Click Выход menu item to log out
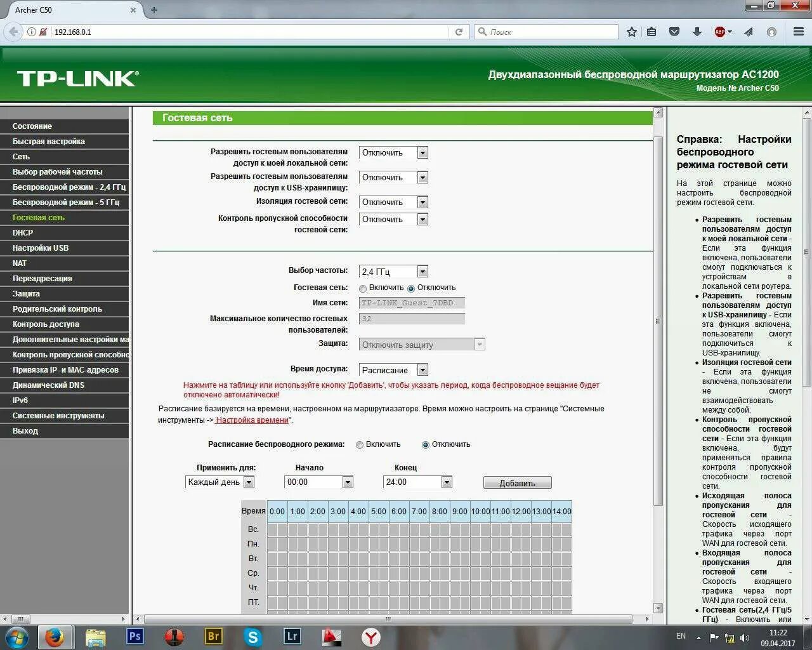 (64, 431)
